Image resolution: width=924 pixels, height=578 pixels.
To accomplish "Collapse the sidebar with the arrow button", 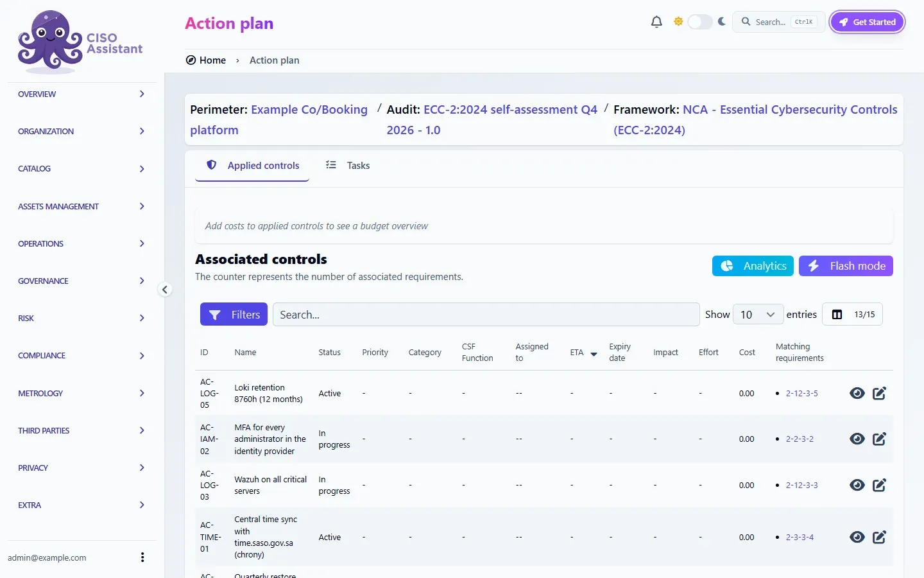I will click(165, 290).
